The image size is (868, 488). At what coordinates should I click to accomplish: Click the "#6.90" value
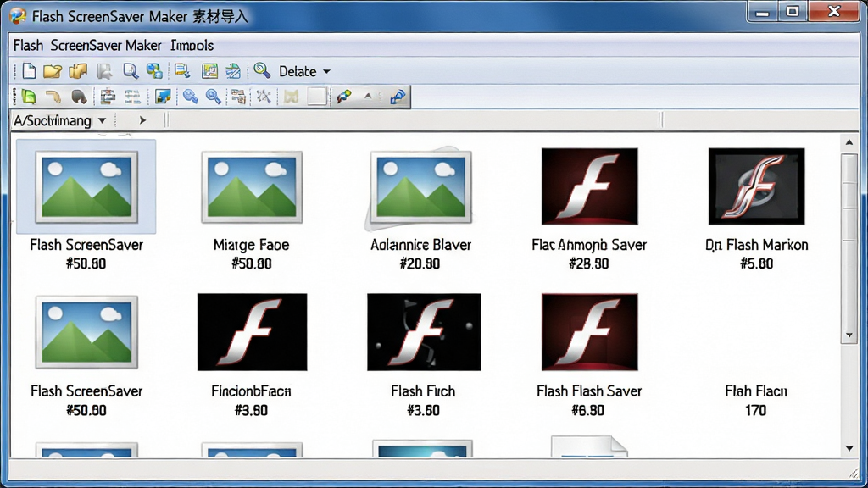click(x=588, y=411)
